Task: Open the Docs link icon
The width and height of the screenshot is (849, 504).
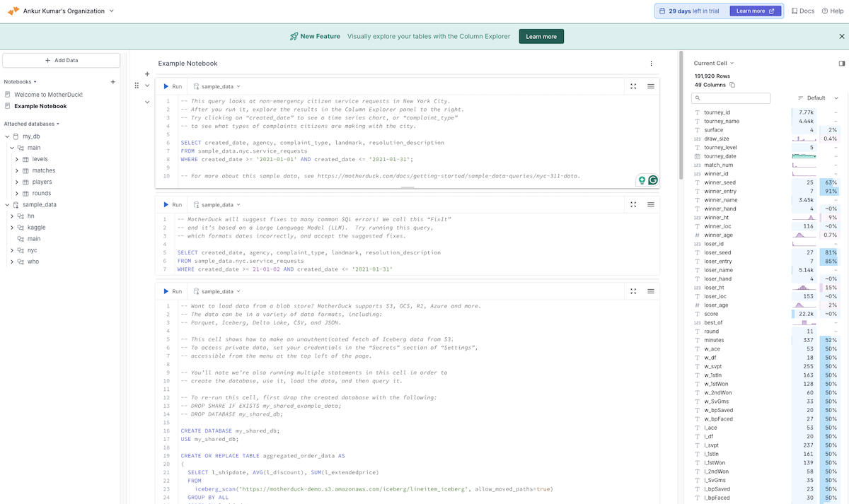Action: 795,11
